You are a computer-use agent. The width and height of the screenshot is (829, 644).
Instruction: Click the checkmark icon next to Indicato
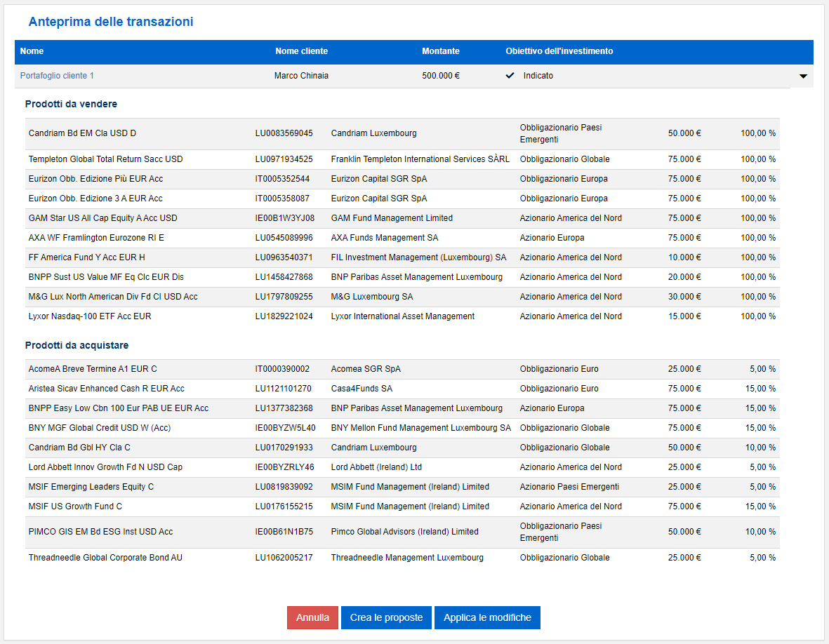[510, 76]
